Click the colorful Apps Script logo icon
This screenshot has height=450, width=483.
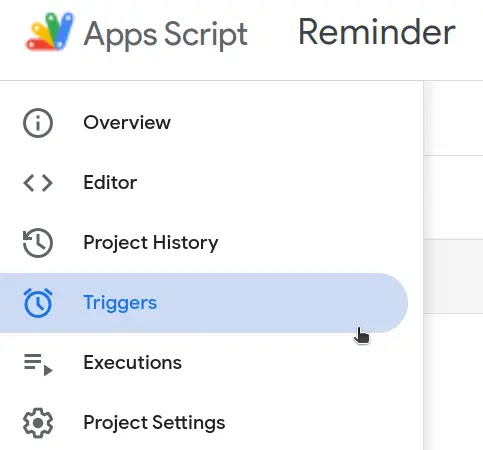point(50,31)
